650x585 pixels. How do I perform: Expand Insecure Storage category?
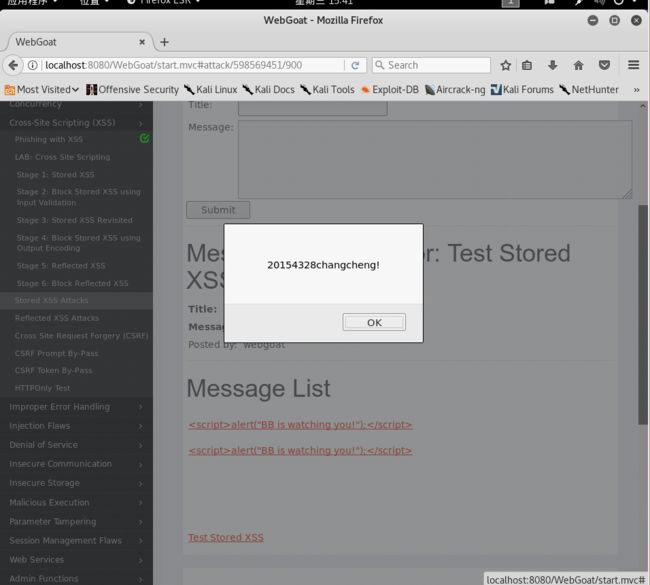tap(76, 483)
